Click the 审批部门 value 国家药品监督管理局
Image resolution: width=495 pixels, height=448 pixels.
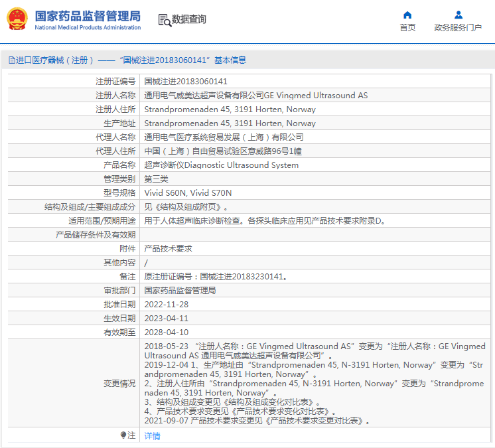click(x=180, y=291)
